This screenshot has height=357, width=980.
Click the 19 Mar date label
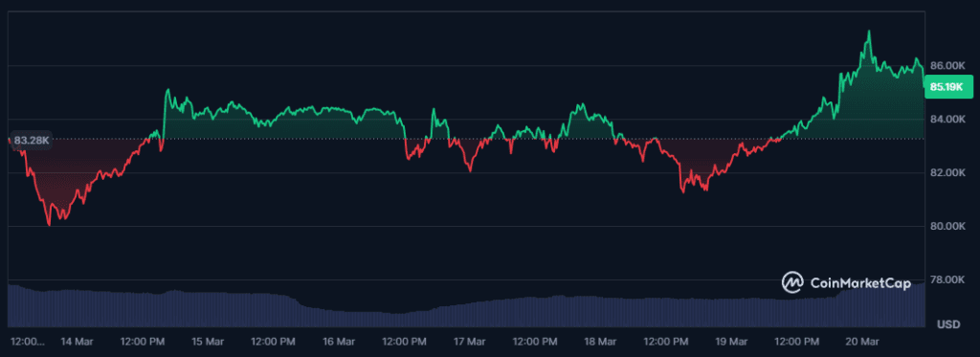[731, 342]
